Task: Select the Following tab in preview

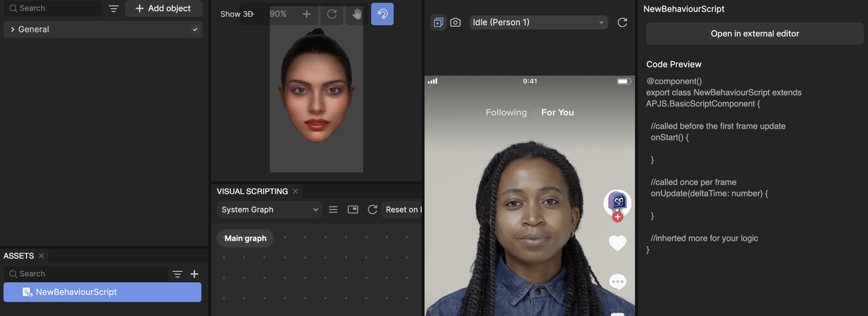Action: 506,113
